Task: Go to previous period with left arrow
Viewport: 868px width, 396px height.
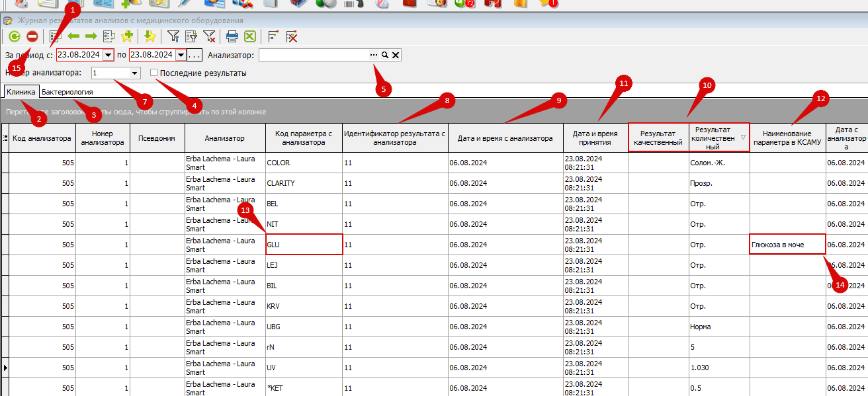Action: click(x=74, y=37)
